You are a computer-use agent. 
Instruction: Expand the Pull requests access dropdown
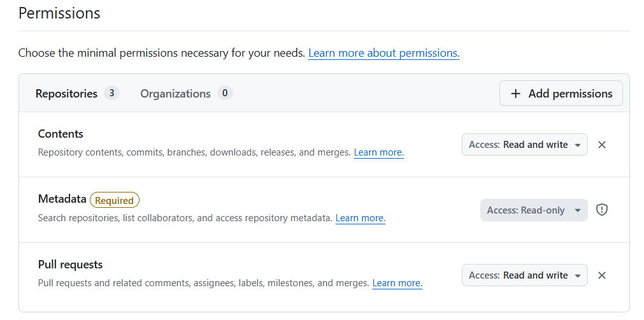pos(524,275)
